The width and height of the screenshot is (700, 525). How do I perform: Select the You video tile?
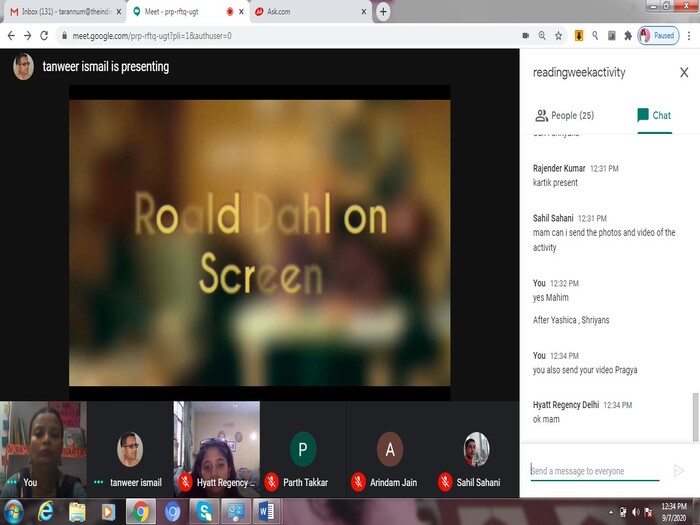click(x=43, y=449)
